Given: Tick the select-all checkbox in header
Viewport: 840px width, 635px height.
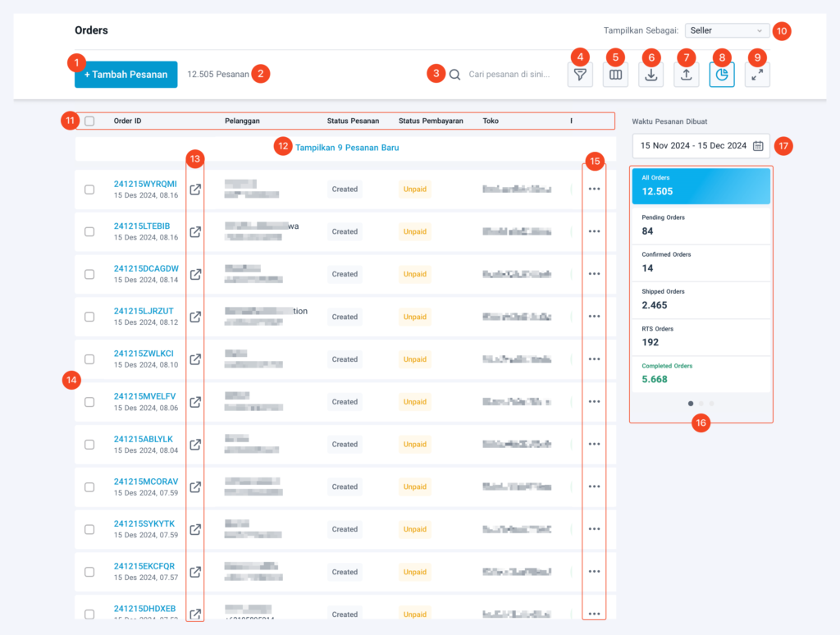Looking at the screenshot, I should point(89,121).
